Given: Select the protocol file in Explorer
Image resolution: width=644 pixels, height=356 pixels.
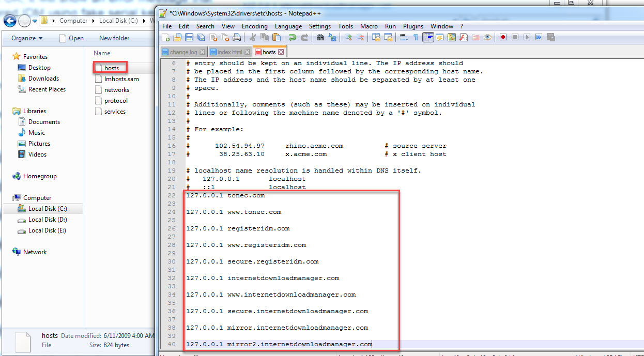Looking at the screenshot, I should [x=112, y=101].
